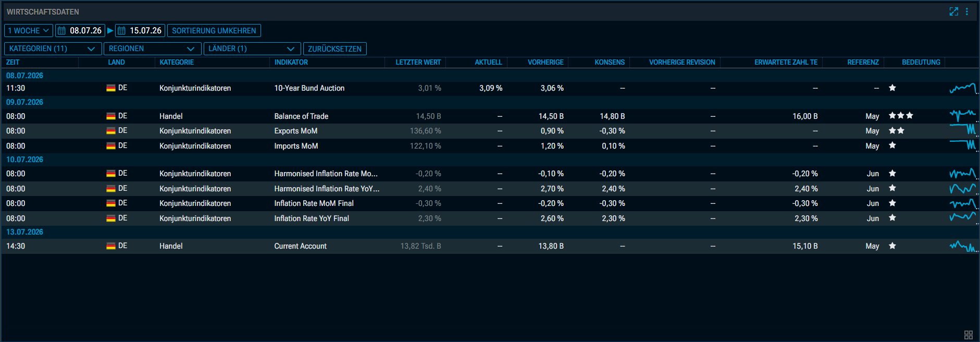
Task: Open the start date calendar icon
Action: [61, 31]
